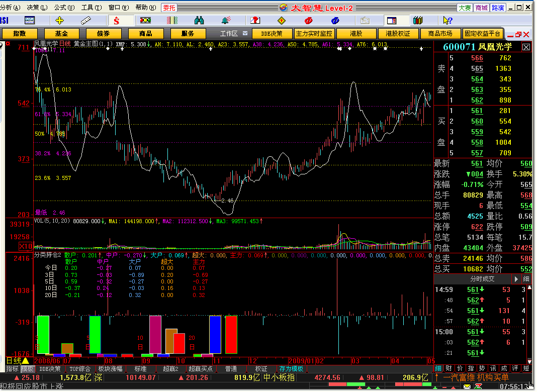Image resolution: width=537 pixels, height=392 pixels.
Task: Open the DDE决策 workspace button at top
Action: click(x=272, y=34)
